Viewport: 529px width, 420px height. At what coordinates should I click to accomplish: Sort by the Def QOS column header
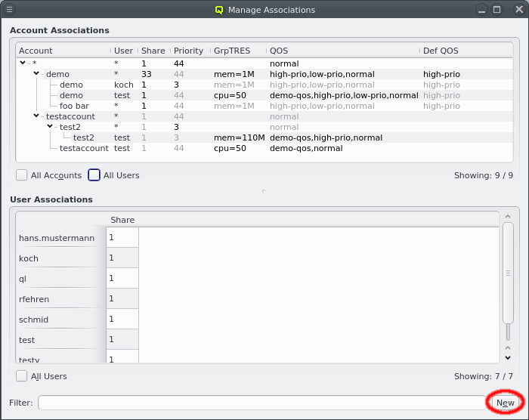(x=466, y=51)
